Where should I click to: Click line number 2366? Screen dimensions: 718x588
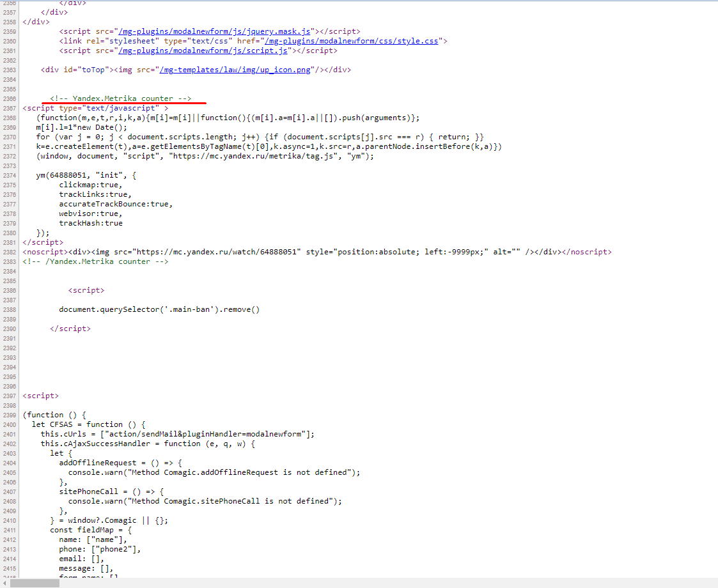[9, 99]
